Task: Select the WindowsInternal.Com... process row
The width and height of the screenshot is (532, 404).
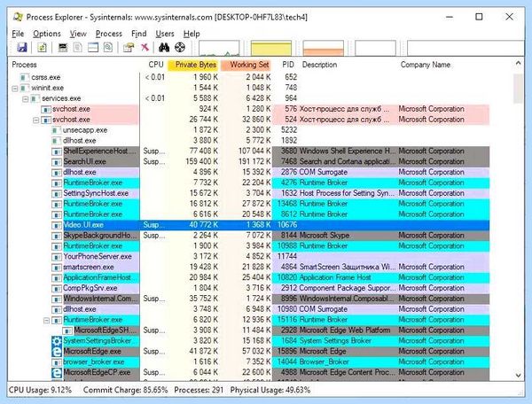Action: click(270, 299)
